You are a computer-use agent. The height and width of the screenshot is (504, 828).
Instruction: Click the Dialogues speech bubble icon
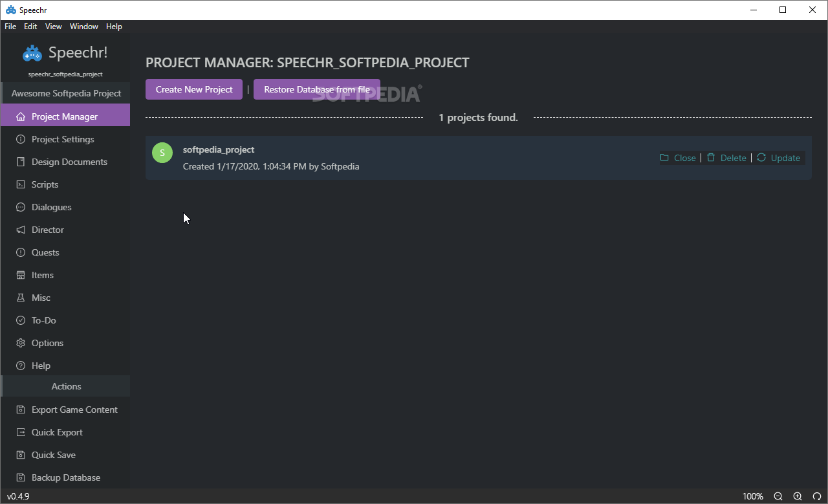[x=21, y=207]
